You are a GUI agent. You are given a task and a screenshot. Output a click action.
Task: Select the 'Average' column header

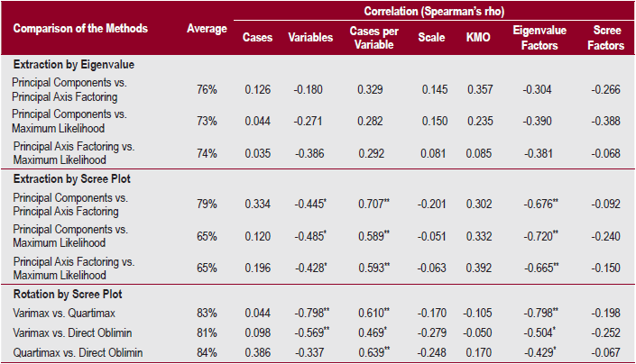[207, 29]
